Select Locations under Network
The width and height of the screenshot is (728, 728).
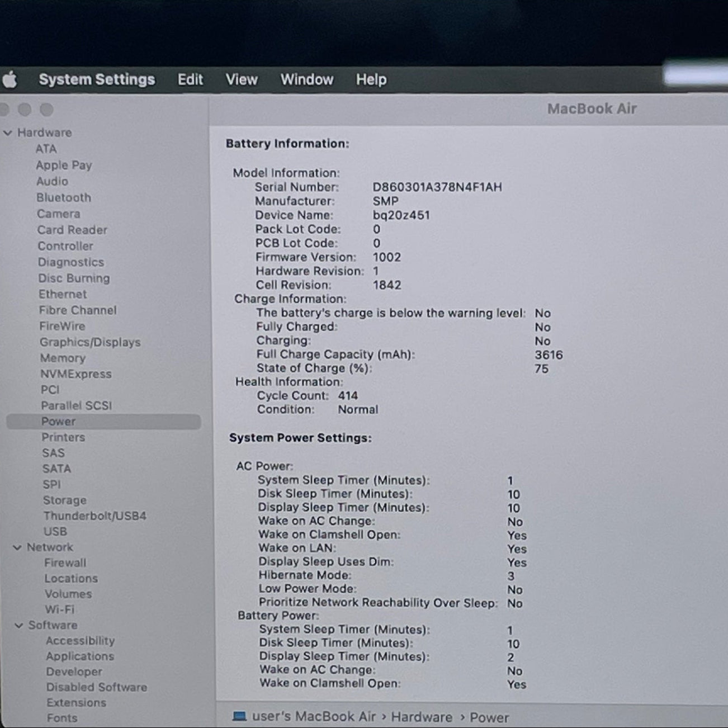coord(71,579)
